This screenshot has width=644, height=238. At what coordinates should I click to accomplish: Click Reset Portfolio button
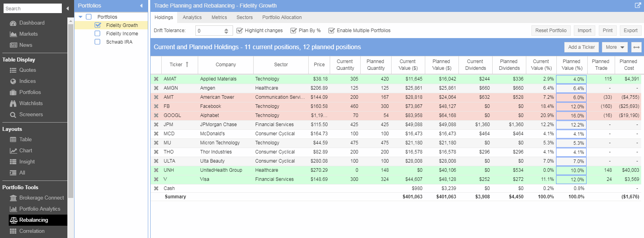tap(551, 31)
